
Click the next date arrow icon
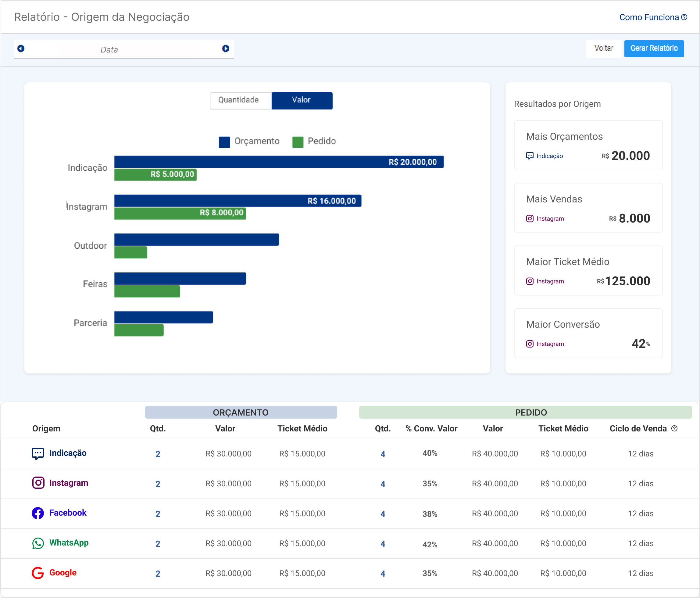[x=225, y=49]
